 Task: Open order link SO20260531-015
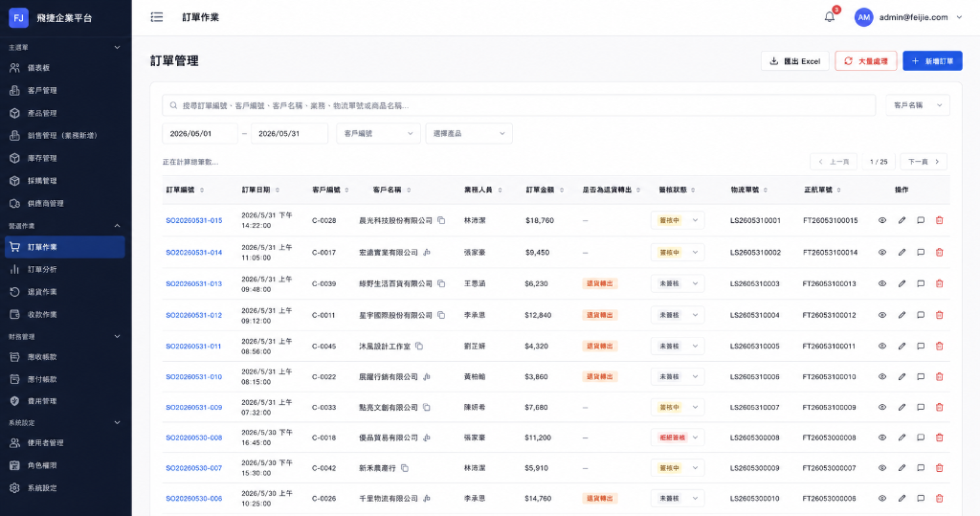tap(193, 221)
